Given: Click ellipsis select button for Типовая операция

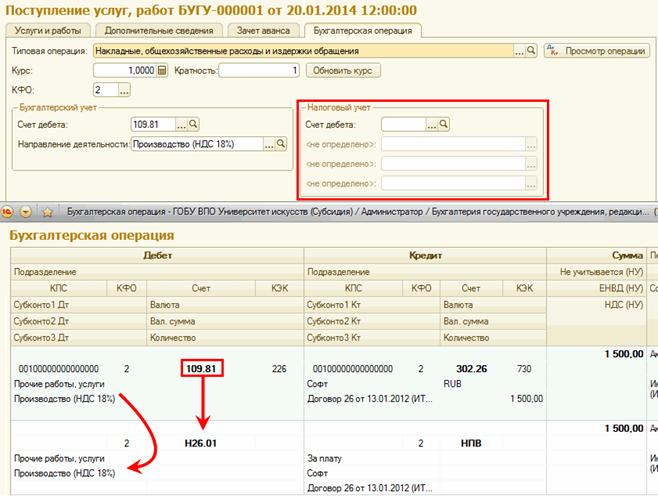Looking at the screenshot, I should (x=520, y=50).
